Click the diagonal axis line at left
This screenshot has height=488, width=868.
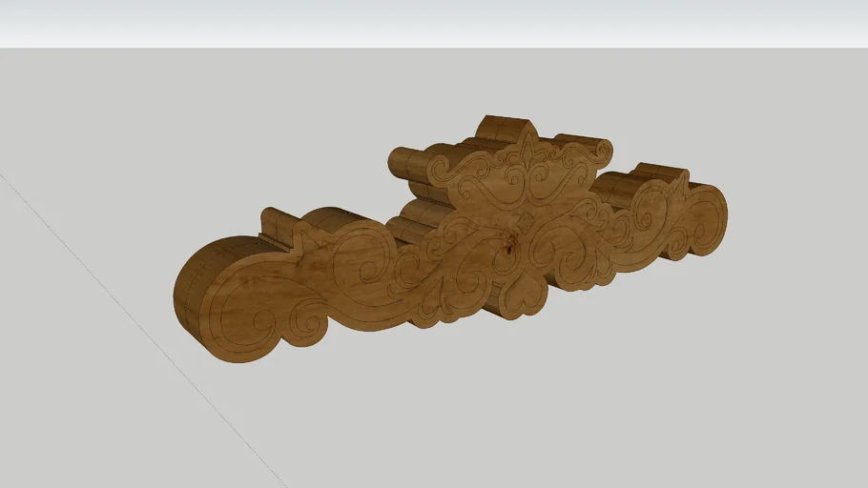[x=143, y=334]
